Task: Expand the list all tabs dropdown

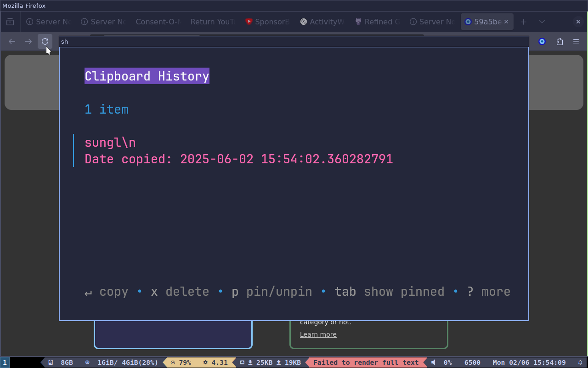Action: 542,22
